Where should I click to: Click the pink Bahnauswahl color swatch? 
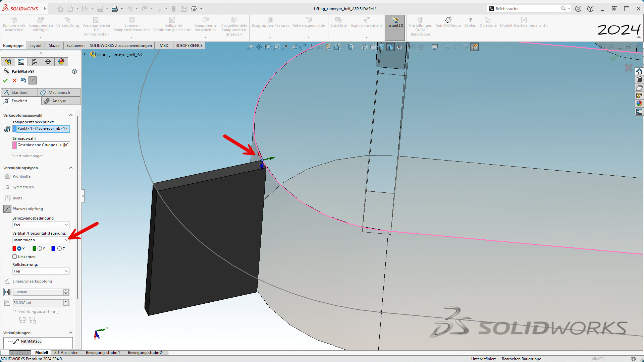coord(14,145)
